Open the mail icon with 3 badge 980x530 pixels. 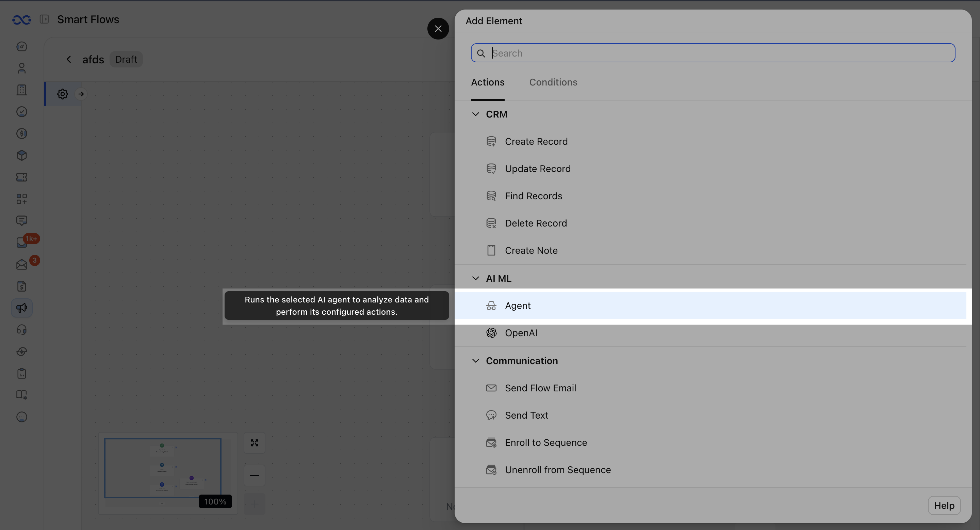coord(22,265)
